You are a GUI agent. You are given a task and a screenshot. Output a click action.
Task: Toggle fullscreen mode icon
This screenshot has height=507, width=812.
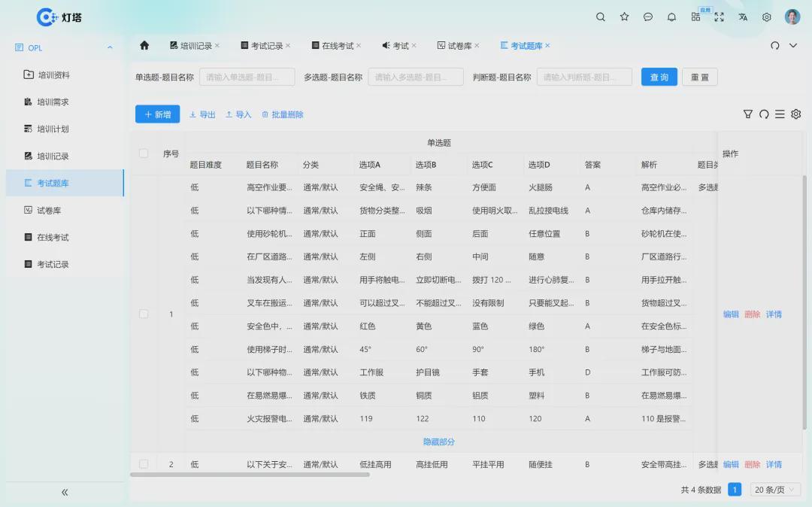[x=720, y=17]
